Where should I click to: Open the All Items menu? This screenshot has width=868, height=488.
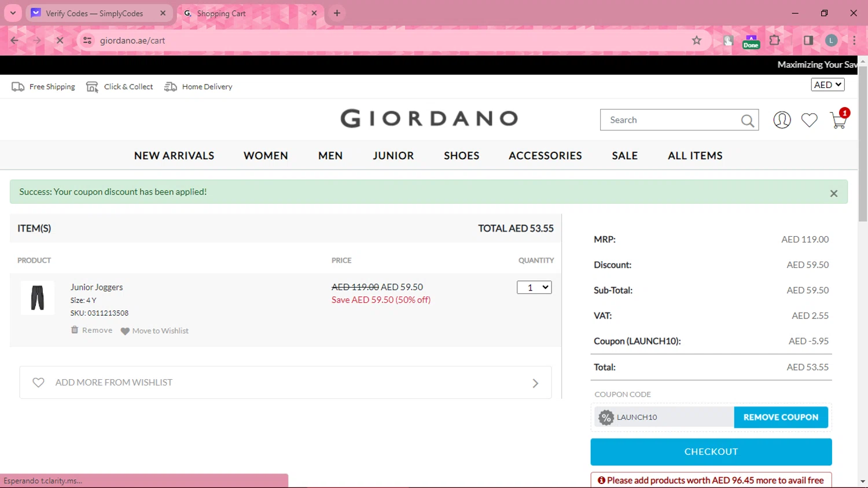click(x=695, y=156)
